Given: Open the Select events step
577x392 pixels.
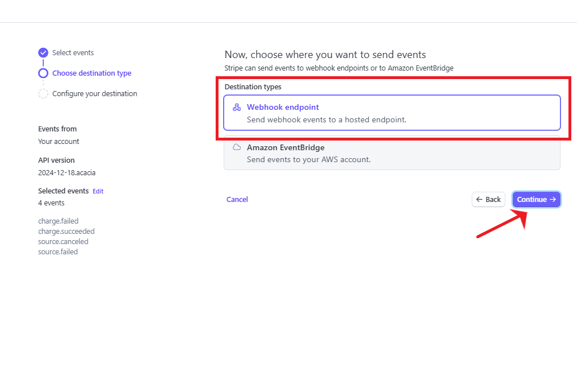Looking at the screenshot, I should pos(73,53).
